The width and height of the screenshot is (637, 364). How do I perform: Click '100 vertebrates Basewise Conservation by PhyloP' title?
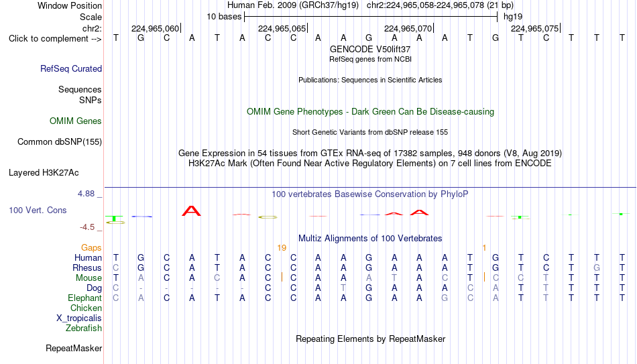(370, 194)
